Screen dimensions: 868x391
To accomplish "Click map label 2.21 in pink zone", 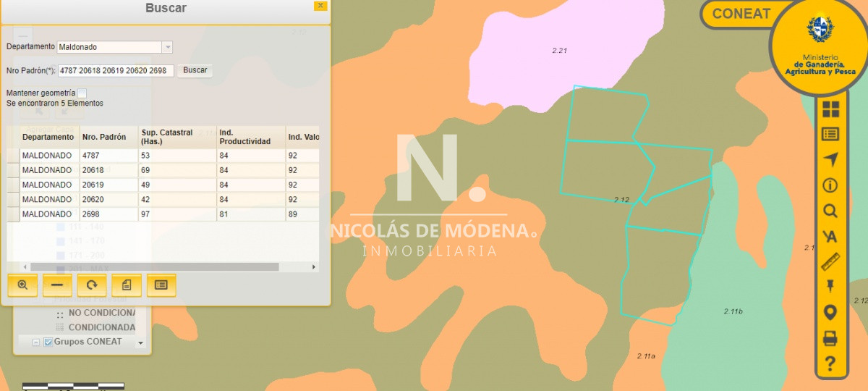I will [559, 51].
